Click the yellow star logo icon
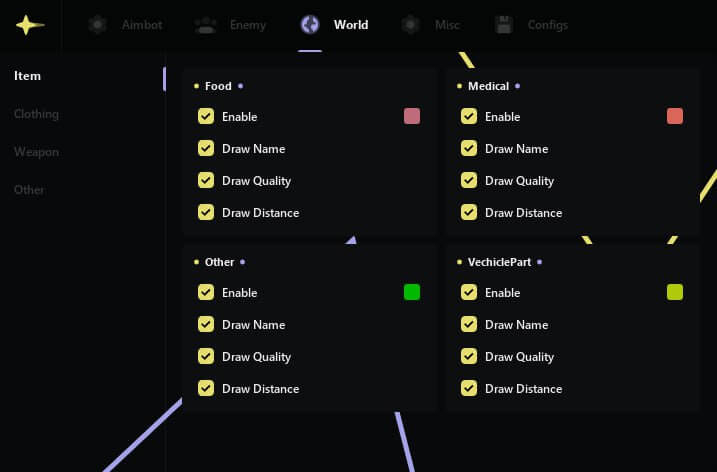This screenshot has height=472, width=717. [x=30, y=25]
